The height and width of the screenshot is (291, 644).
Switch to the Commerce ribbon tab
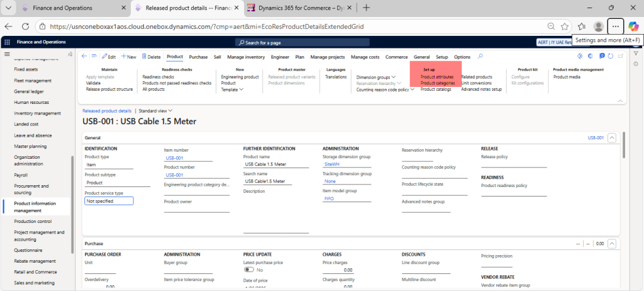pyautogui.click(x=396, y=57)
